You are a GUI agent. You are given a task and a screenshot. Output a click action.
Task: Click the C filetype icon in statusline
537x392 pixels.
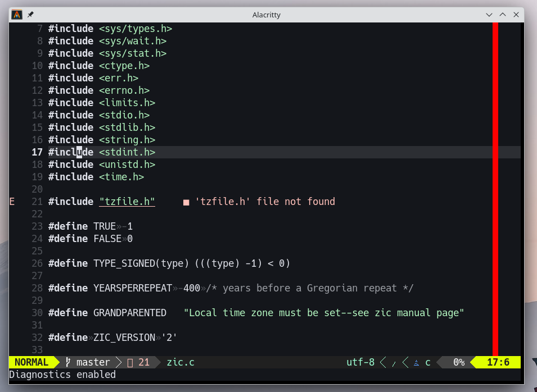point(417,362)
